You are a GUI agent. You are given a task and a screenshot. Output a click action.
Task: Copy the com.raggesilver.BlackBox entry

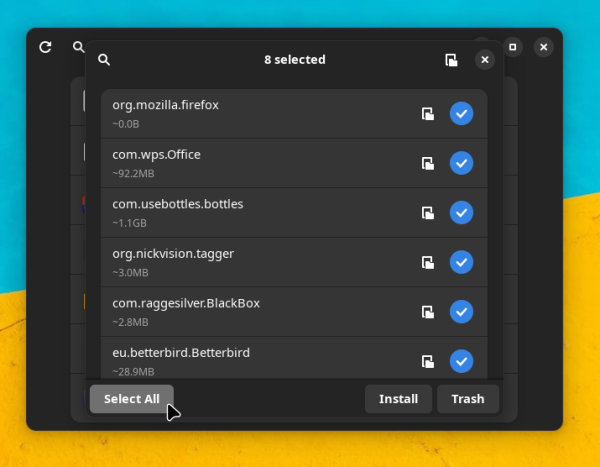point(428,312)
